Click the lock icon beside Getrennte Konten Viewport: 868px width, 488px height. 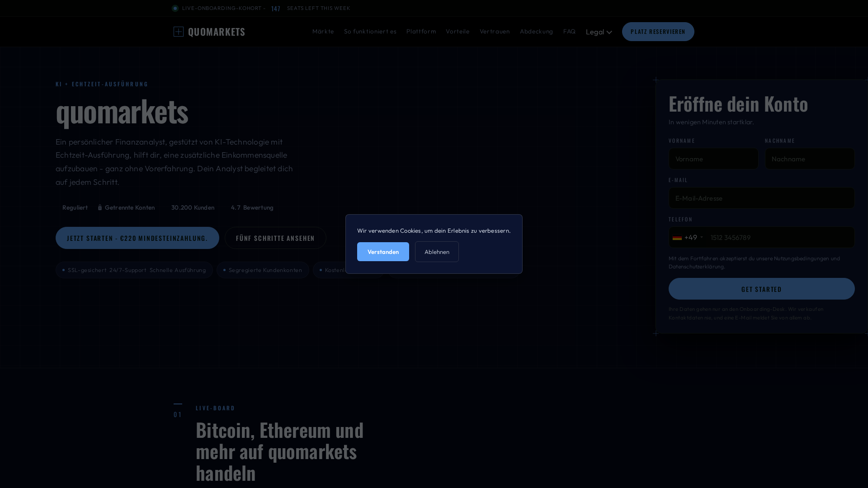pyautogui.click(x=100, y=207)
